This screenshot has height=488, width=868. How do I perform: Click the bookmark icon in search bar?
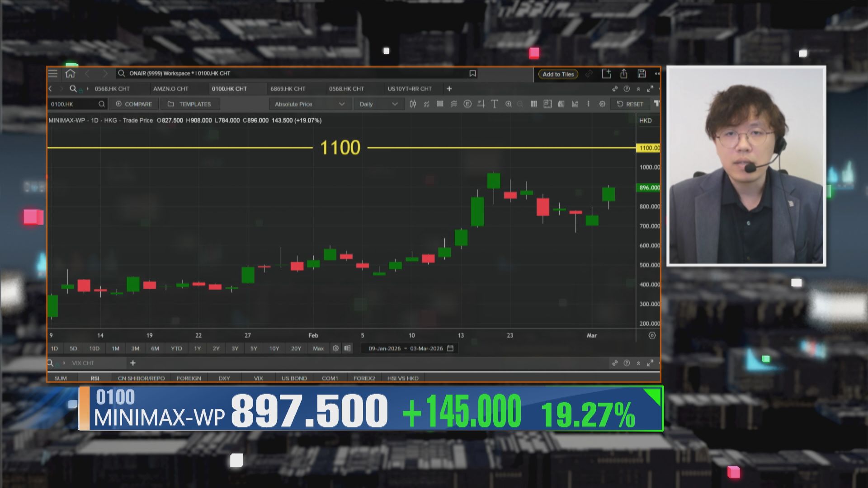click(x=472, y=74)
